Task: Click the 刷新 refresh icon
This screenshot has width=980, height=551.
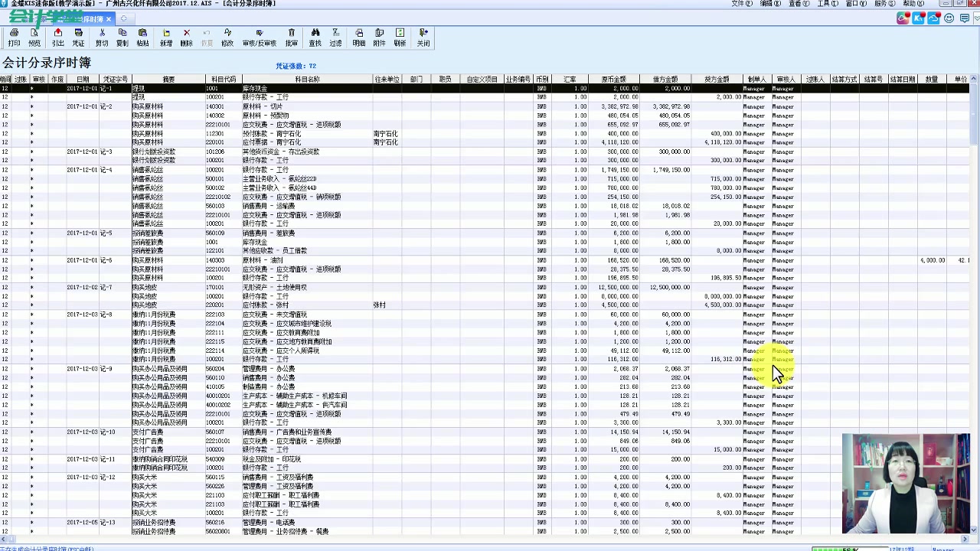Action: (x=400, y=37)
